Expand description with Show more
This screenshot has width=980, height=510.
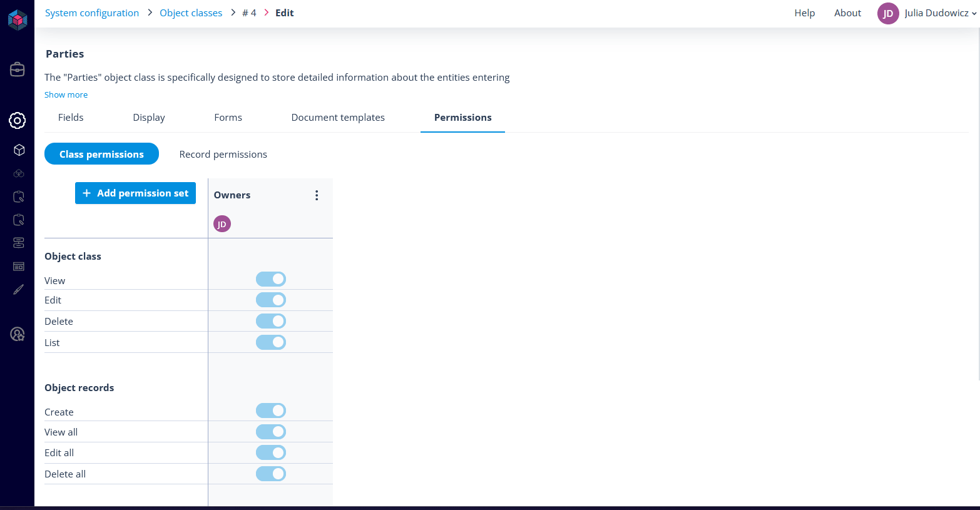[66, 94]
